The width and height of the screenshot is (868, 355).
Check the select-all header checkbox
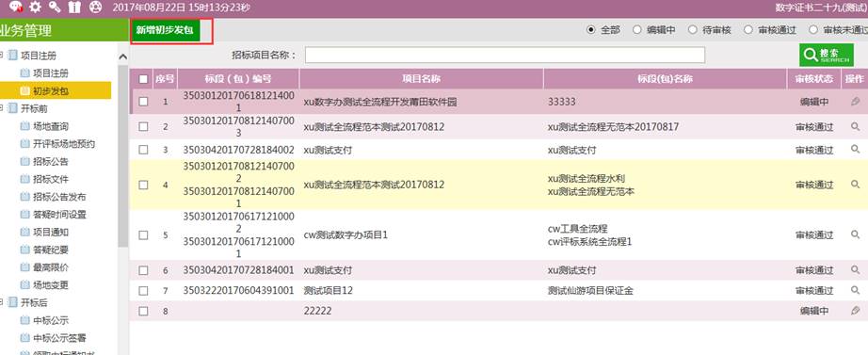click(x=143, y=79)
